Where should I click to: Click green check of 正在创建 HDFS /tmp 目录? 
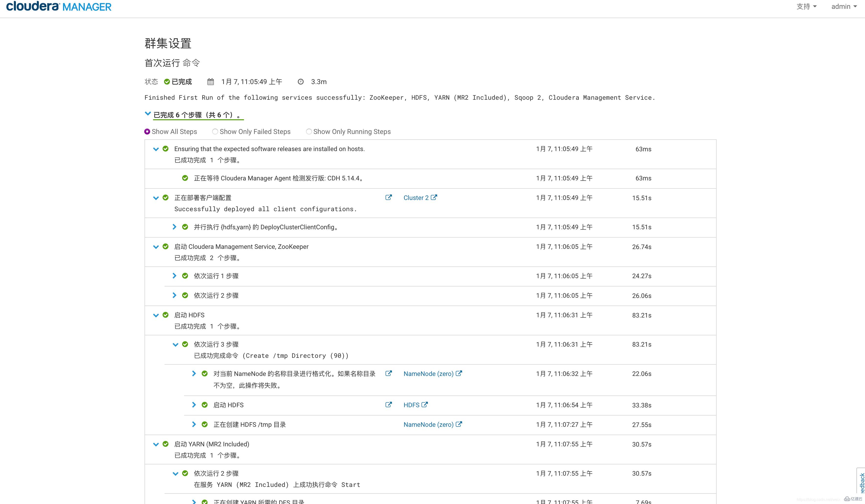tap(205, 424)
